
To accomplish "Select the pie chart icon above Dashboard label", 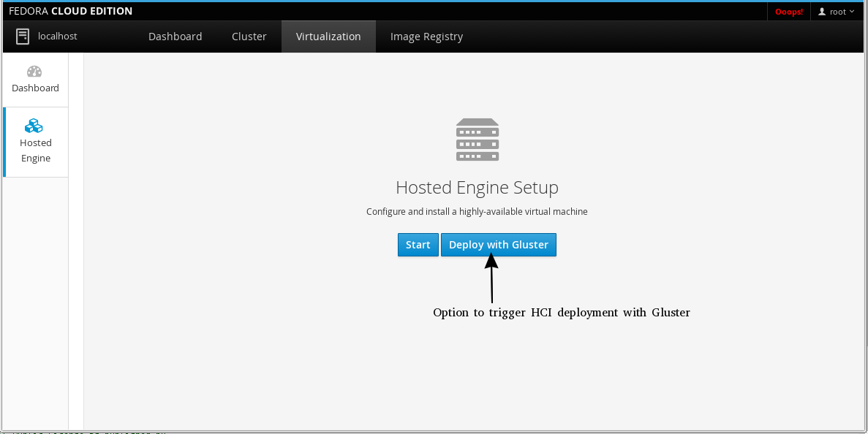I will [x=34, y=71].
